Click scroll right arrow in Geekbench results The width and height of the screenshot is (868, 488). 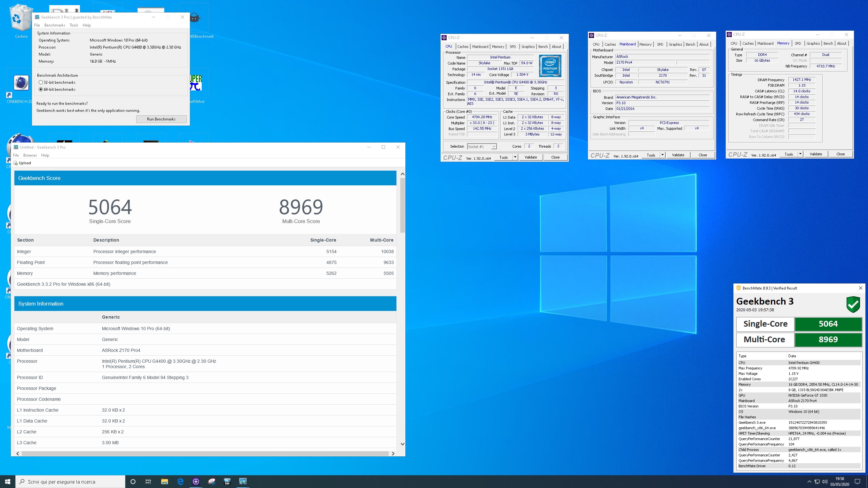[x=393, y=454]
